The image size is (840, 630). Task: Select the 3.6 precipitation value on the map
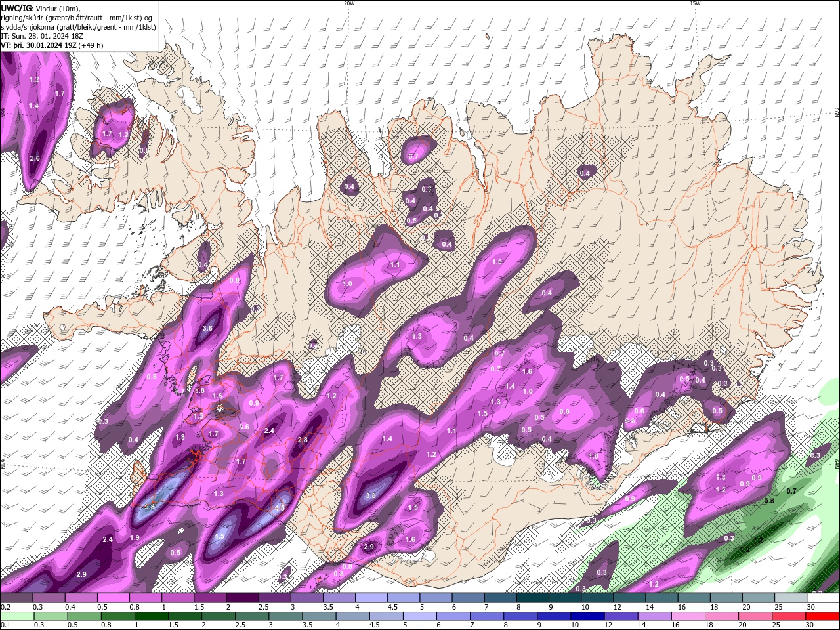point(208,328)
